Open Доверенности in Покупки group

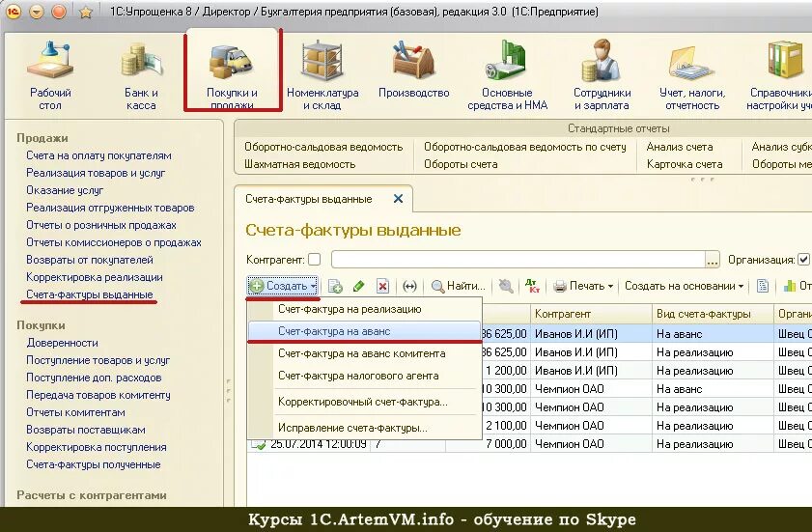[x=62, y=343]
